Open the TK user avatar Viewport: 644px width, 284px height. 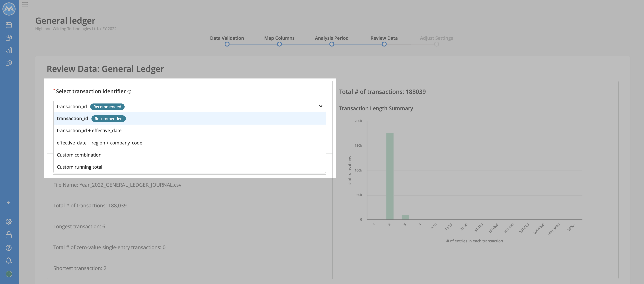pos(9,274)
